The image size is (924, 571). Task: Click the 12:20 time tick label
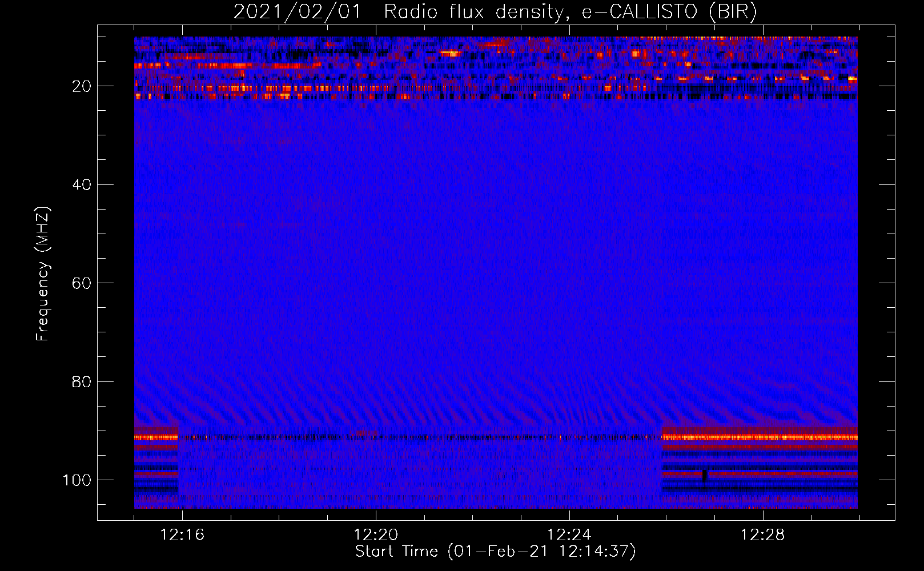[376, 535]
